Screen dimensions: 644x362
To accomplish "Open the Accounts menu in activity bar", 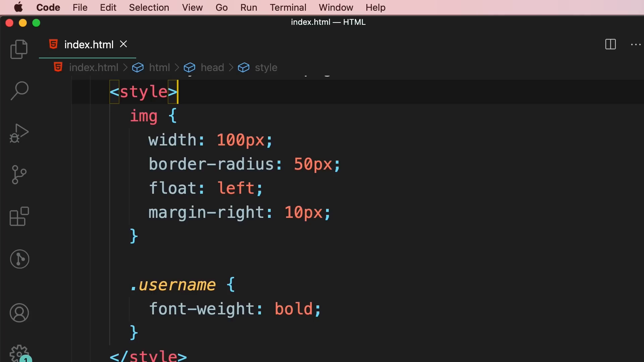I will click(x=19, y=313).
